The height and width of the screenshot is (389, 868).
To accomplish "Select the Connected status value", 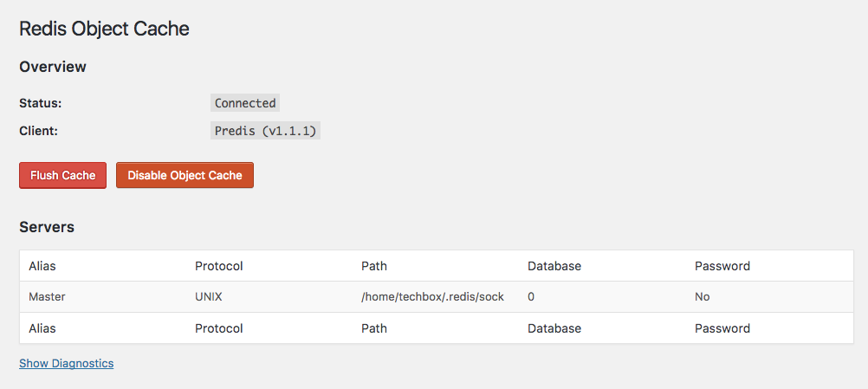I will tap(245, 103).
